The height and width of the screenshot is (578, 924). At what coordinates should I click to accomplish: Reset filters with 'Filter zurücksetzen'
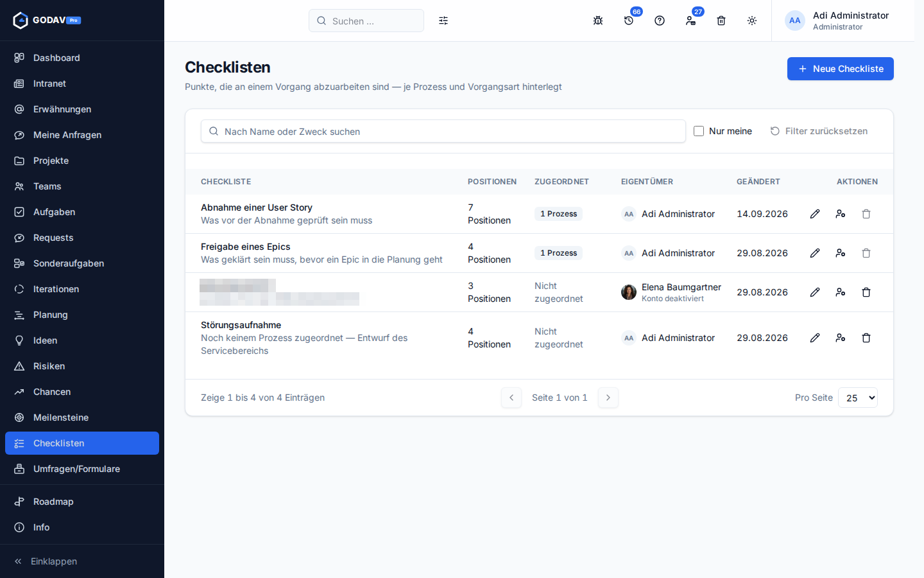[819, 131]
